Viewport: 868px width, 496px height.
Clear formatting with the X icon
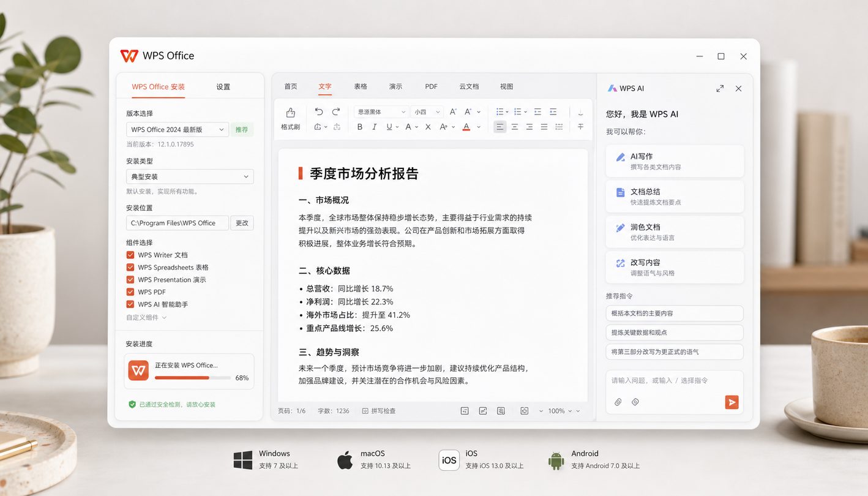(x=428, y=127)
